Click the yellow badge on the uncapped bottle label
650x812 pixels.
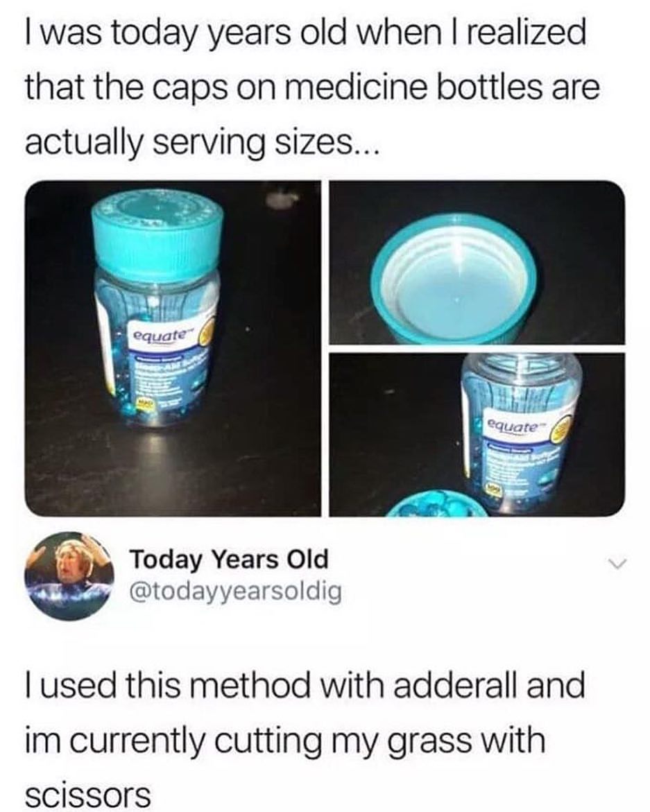[559, 429]
